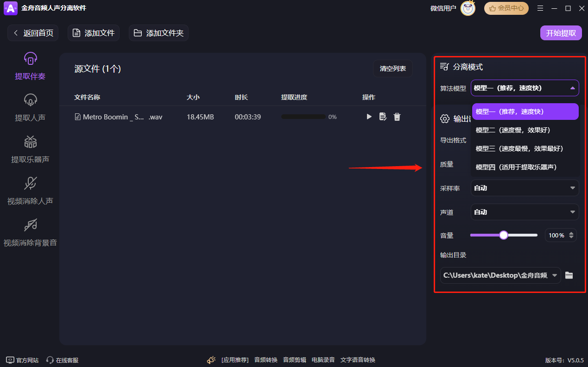Click the 提取进度 bar of the file
Screen dimensions: 588x367
tap(303, 117)
